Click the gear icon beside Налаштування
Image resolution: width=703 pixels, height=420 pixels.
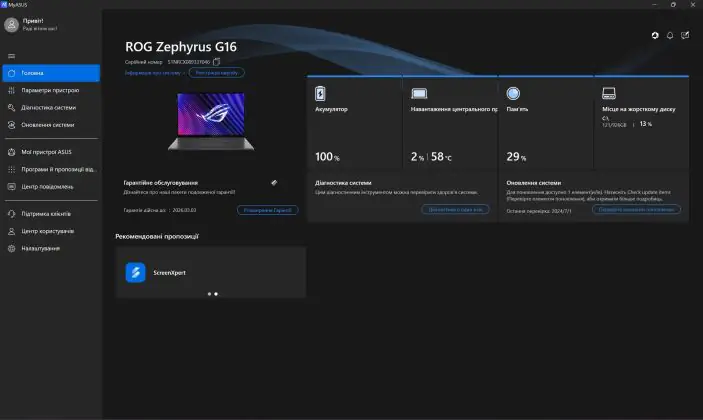[12, 248]
